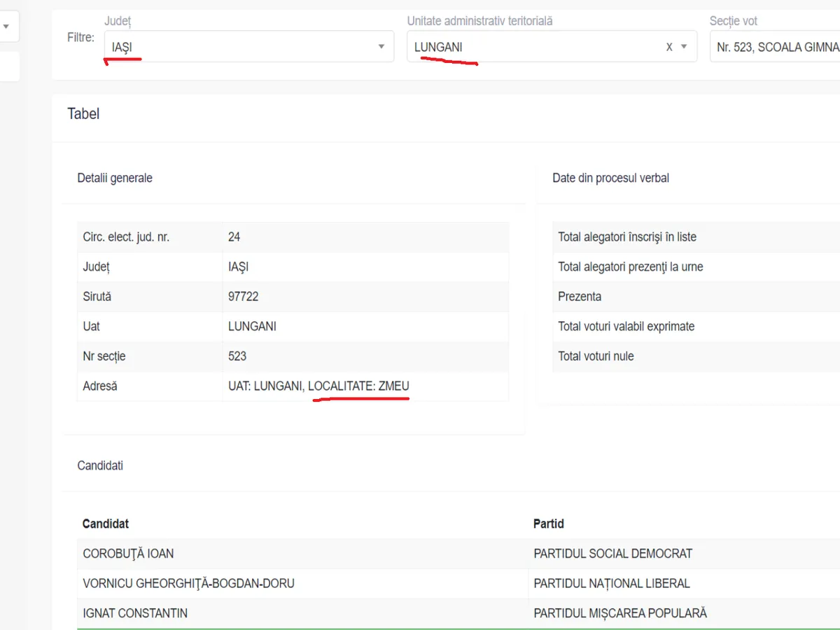840x630 pixels.
Task: Click the PARTIDUL SOCIAL DEMOCRAT cell
Action: click(x=612, y=554)
